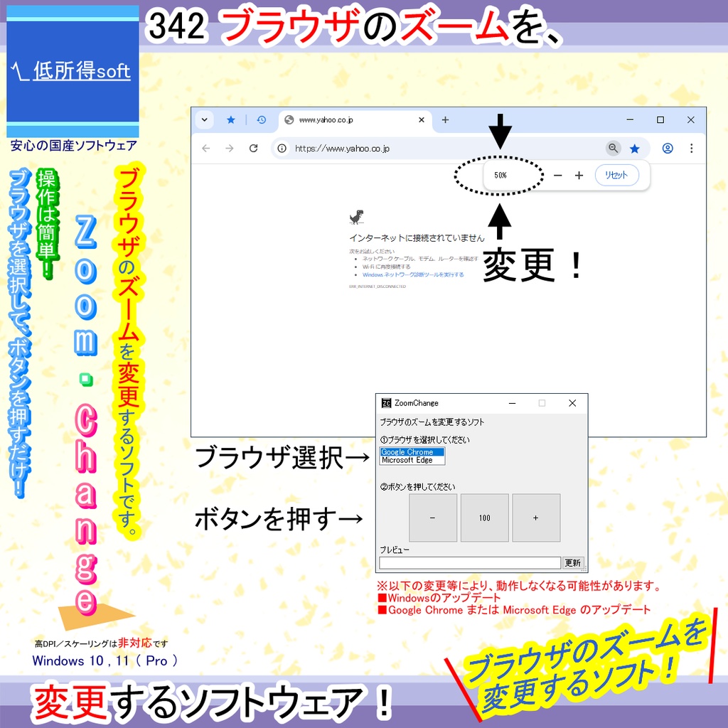Open a new tab with the plus button
Image resolution: width=728 pixels, height=728 pixels.
point(445,119)
